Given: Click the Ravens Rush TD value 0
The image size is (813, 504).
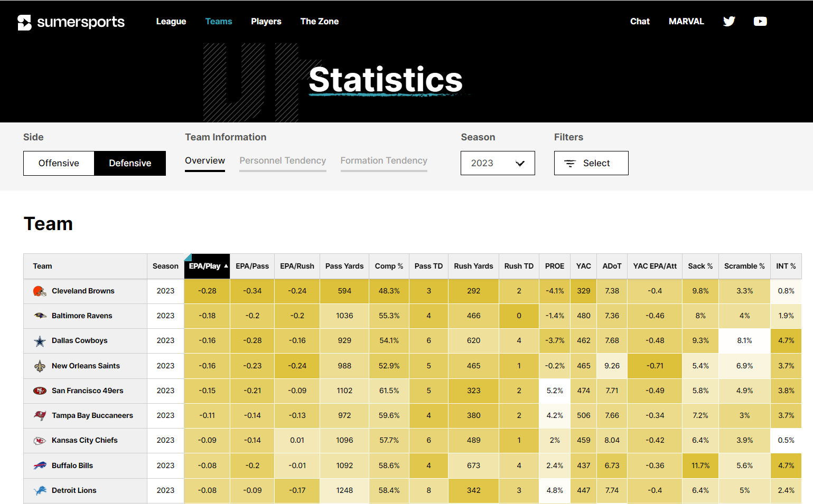Looking at the screenshot, I should [x=519, y=316].
